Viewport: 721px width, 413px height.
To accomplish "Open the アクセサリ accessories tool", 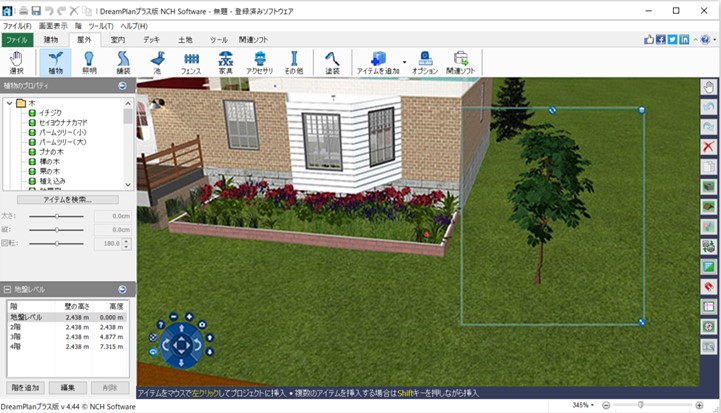I will (x=260, y=63).
